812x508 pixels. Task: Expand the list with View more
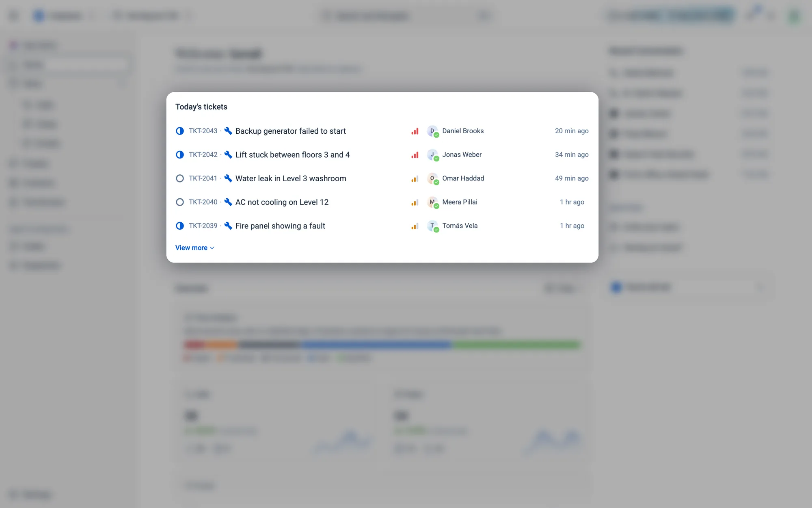point(195,248)
